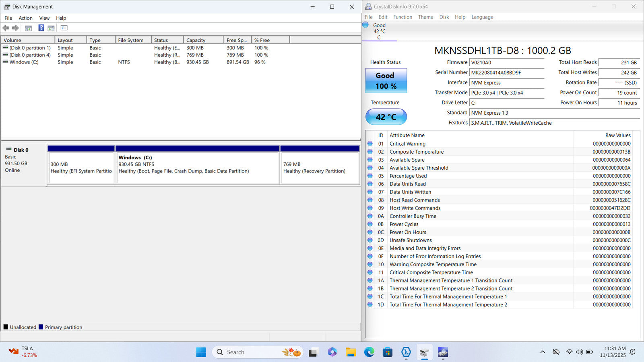
Task: Click the CrystalDiskInfo icon on the taskbar
Action: [443, 352]
